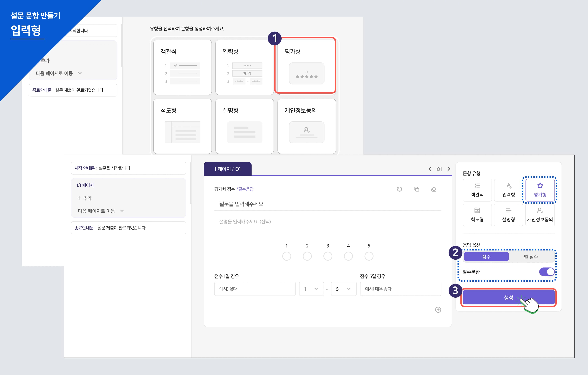Click the circled plus add icon
588x375 pixels.
pos(438,310)
